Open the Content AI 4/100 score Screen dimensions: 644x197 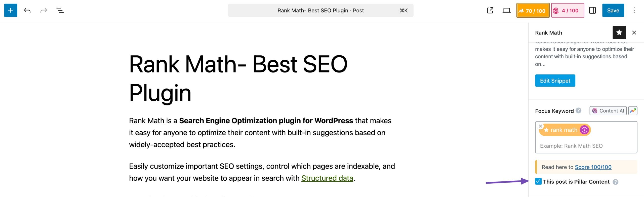coord(568,10)
